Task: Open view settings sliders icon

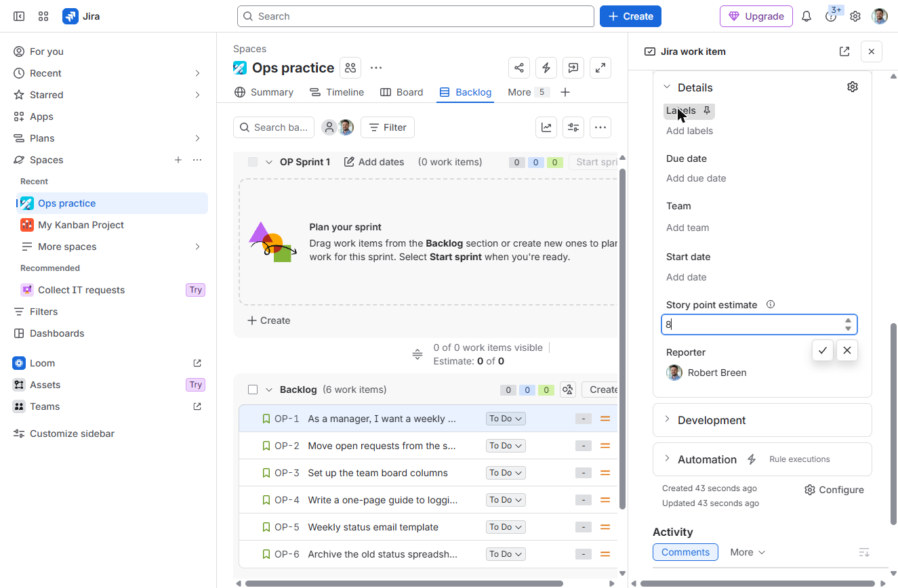Action: pos(573,127)
